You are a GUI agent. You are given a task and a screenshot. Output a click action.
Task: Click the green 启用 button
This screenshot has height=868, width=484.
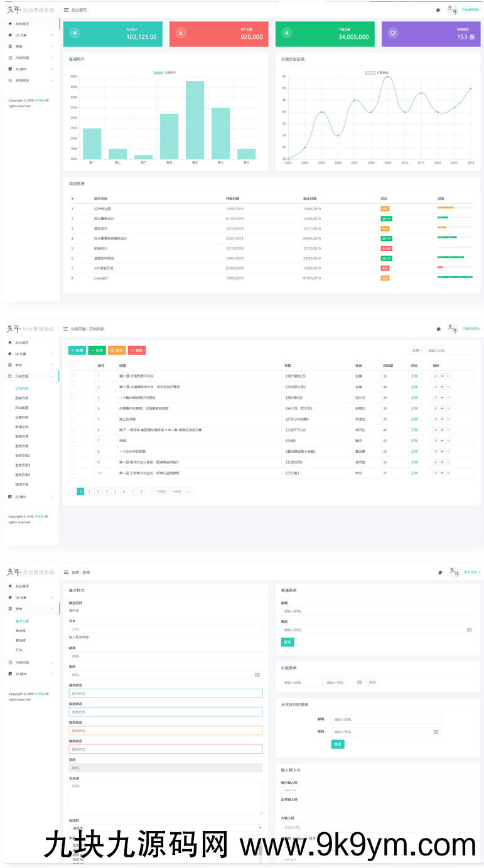[x=97, y=351]
